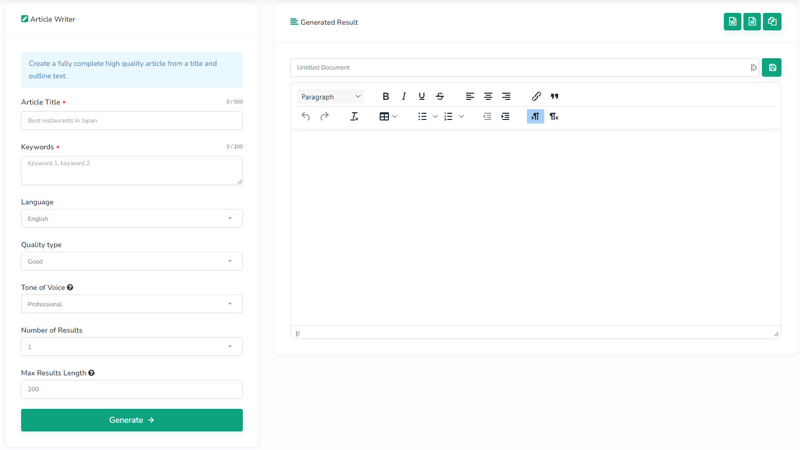Decrease indent of paragraph
Image resolution: width=800 pixels, height=450 pixels.
487,116
